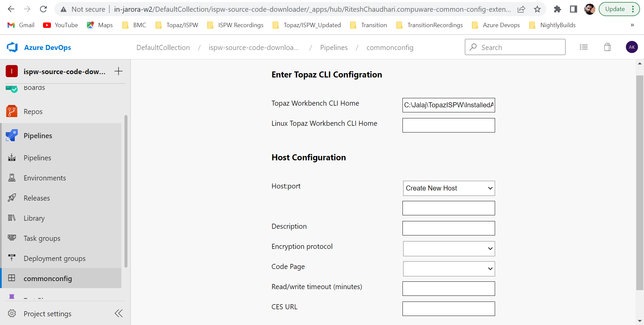Viewport: 644px width, 325px height.
Task: Open the Gmail bookmark
Action: (21, 25)
